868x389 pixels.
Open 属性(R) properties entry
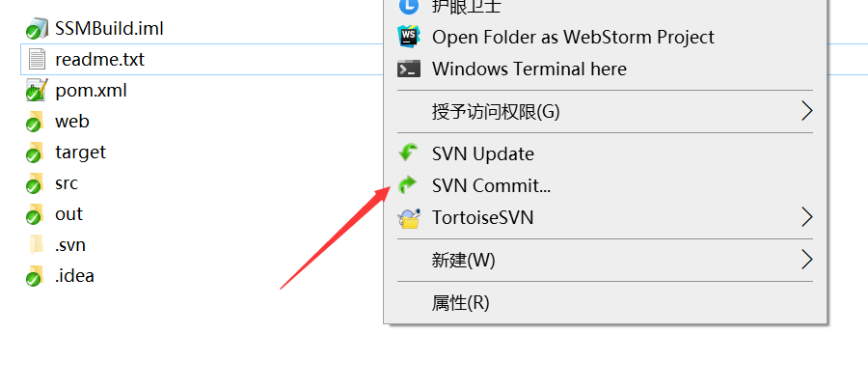[x=461, y=303]
